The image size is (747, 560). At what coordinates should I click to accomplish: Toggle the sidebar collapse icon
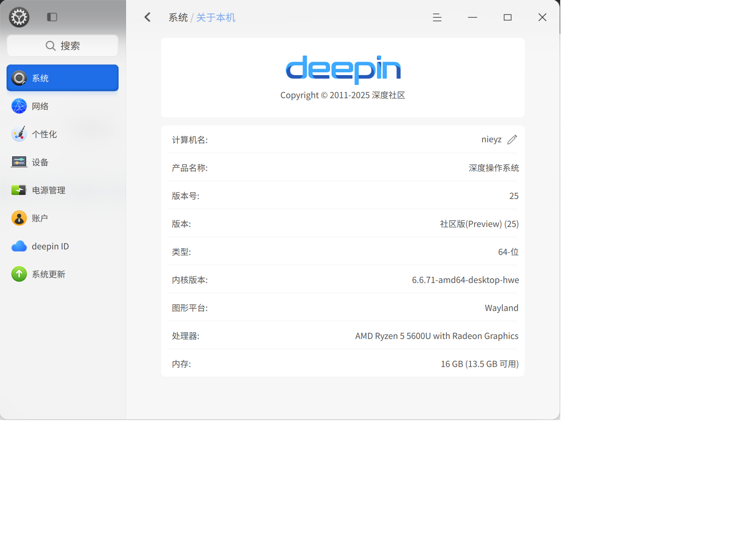52,17
